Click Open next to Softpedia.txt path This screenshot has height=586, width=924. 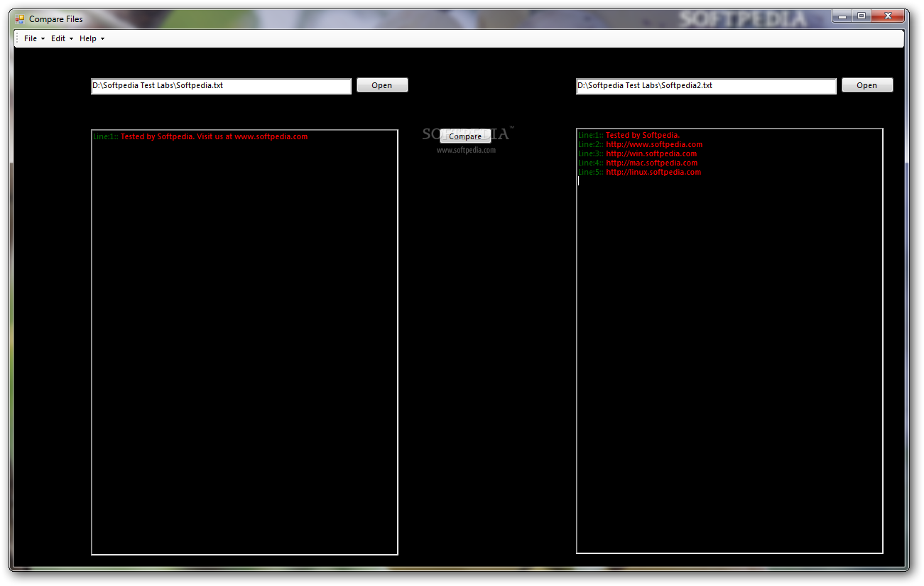[382, 85]
